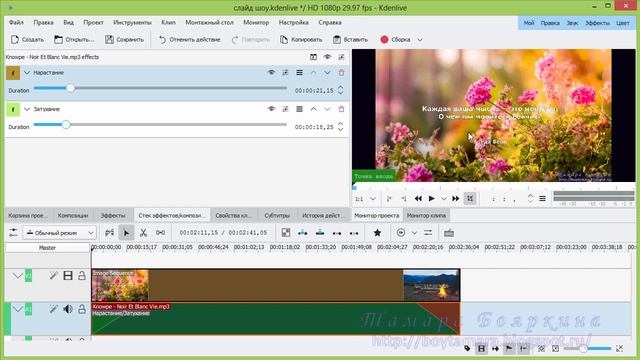Viewport: 640px width, 360px height.
Task: Open Сборка render dropdown arrow
Action: coord(420,40)
